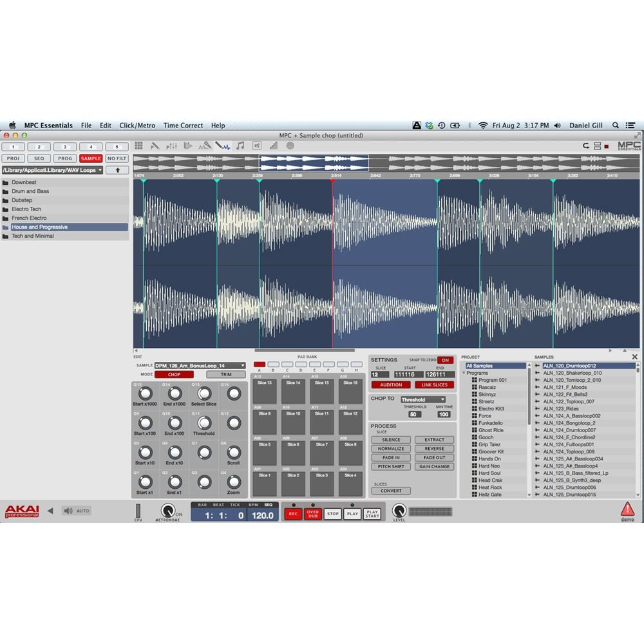Viewport: 644px width, 644px height.
Task: Click the speaker auto-audition icon
Action: click(68, 511)
